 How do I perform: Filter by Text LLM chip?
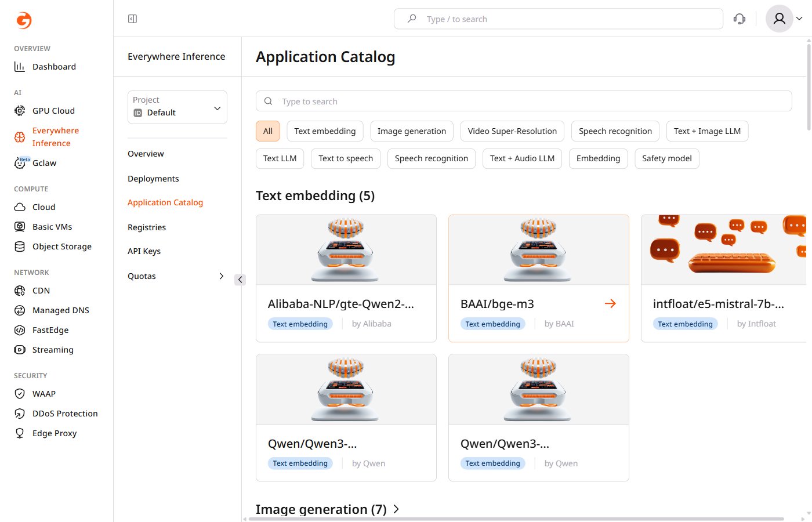coord(280,158)
